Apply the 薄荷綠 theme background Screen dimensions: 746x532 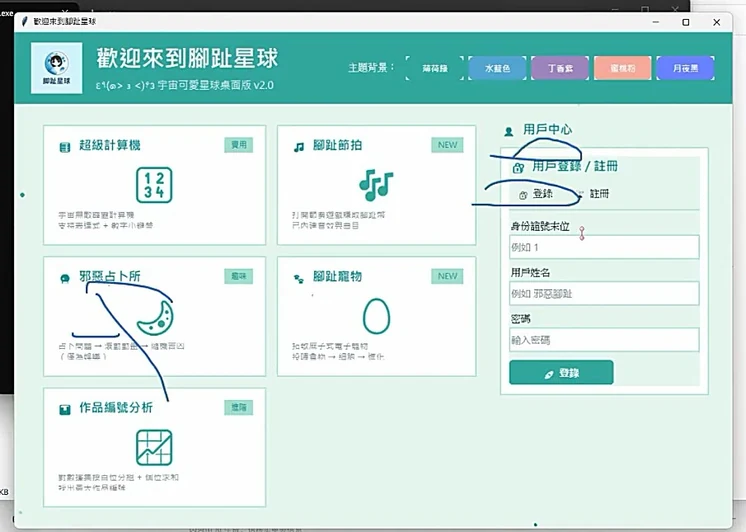click(x=435, y=68)
